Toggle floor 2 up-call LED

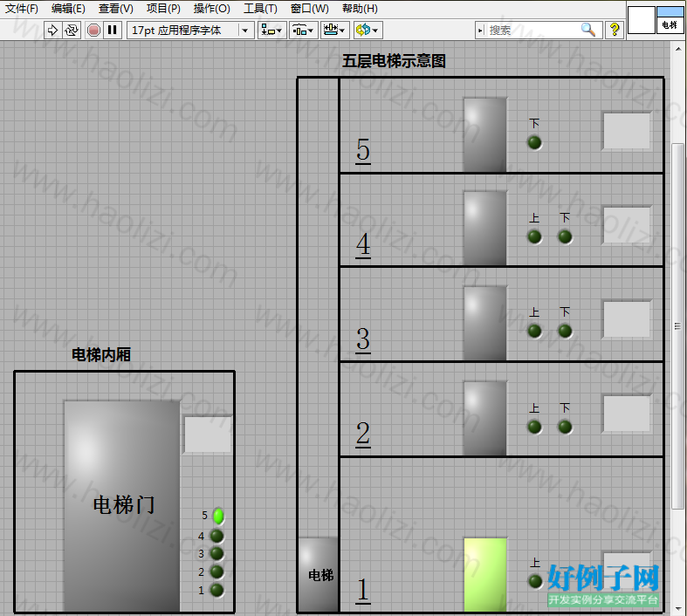(x=534, y=427)
